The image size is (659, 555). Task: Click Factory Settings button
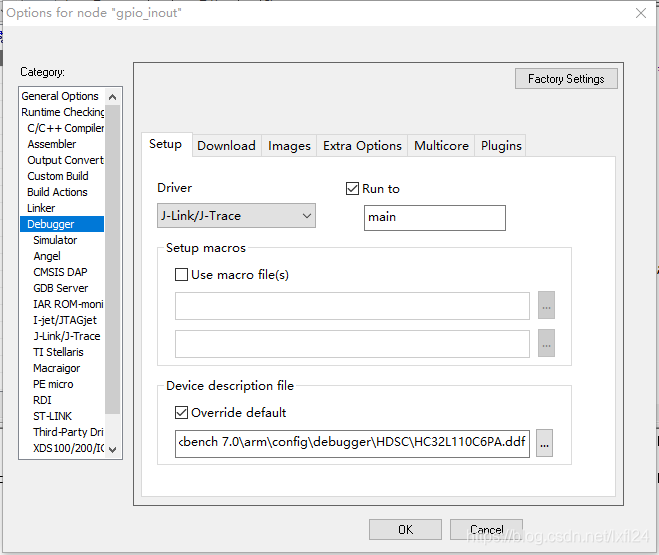pyautogui.click(x=566, y=79)
